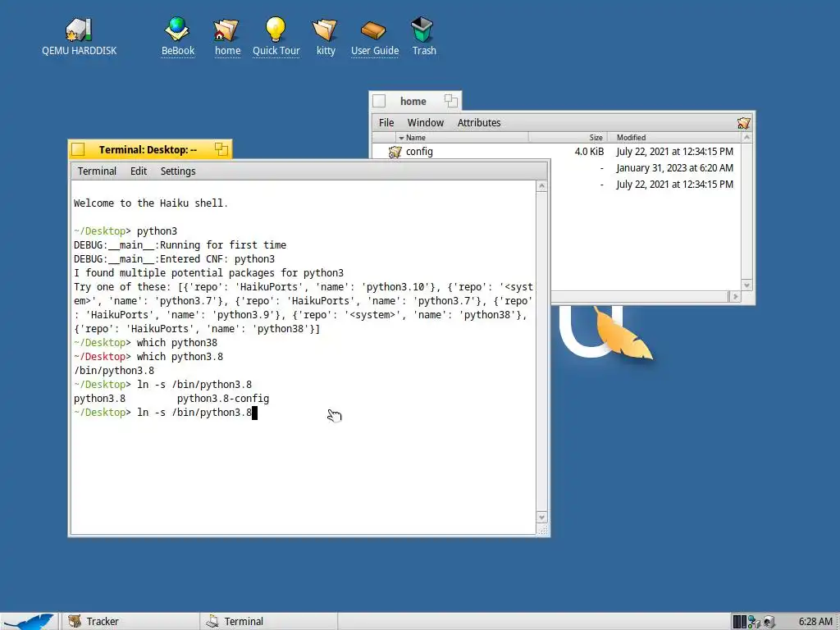This screenshot has height=630, width=840.
Task: Click home window horizontal scrollbar right arrow
Action: (735, 296)
